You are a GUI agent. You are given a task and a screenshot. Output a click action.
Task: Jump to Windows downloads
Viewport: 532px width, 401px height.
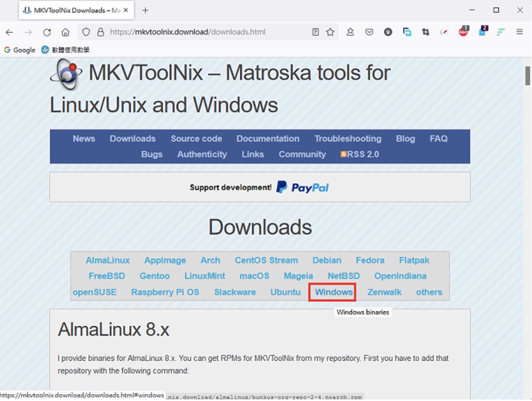pos(334,292)
